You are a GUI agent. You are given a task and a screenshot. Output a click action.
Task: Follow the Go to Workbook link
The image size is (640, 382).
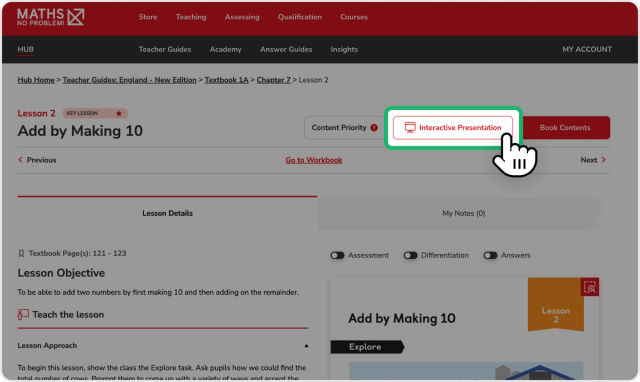pos(314,160)
